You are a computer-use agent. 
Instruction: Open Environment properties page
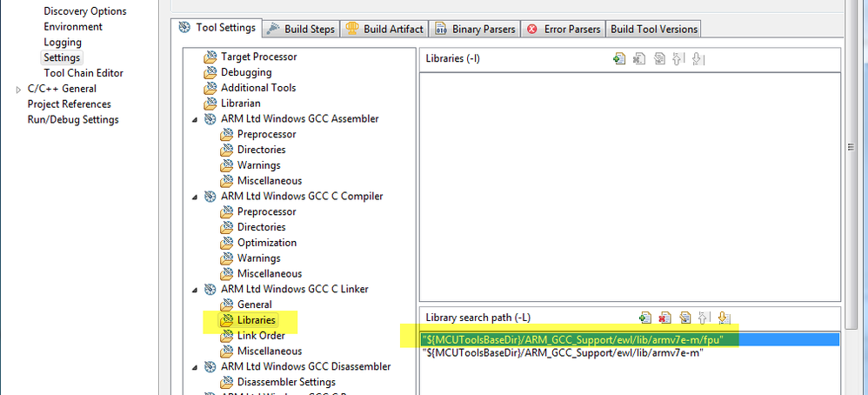pos(73,27)
